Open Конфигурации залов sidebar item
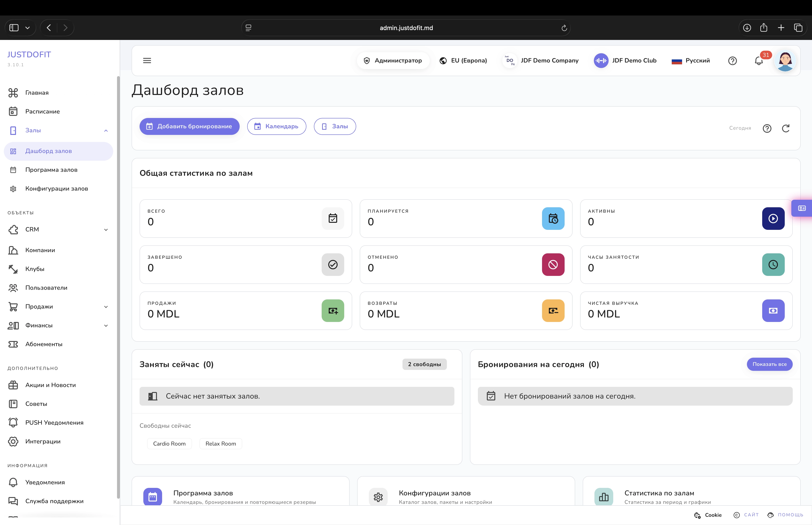812x525 pixels. click(59, 188)
